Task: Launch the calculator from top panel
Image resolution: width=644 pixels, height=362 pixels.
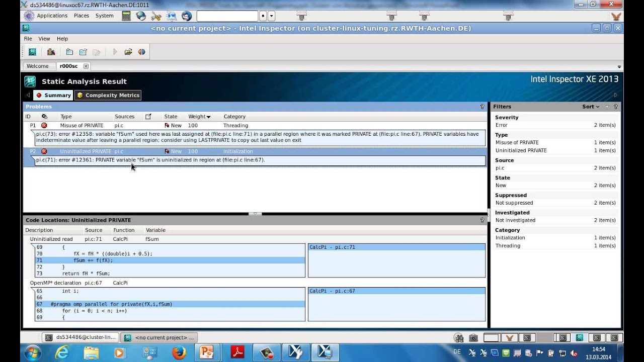Action: (126, 16)
